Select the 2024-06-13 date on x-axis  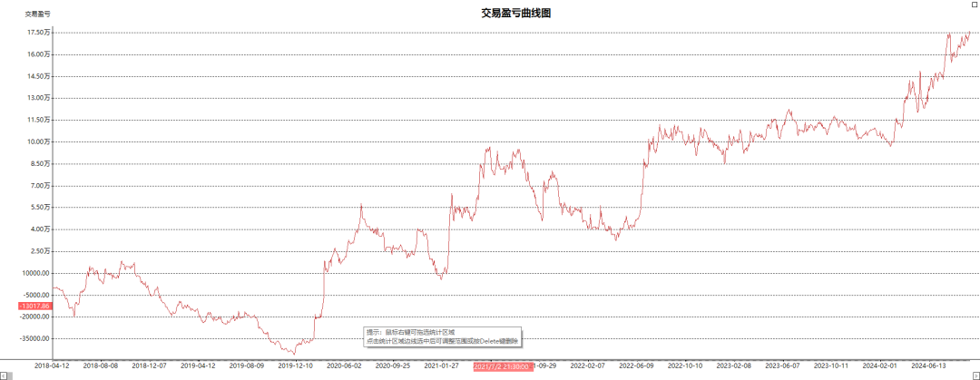pyautogui.click(x=928, y=365)
